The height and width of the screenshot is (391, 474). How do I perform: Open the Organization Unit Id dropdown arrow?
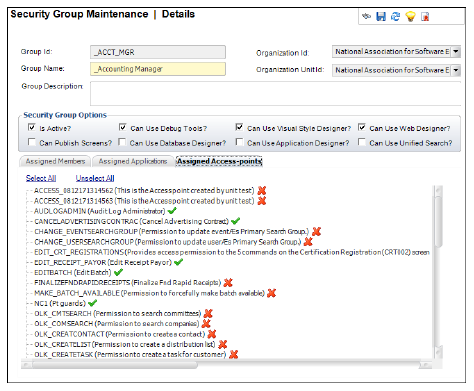(456, 70)
